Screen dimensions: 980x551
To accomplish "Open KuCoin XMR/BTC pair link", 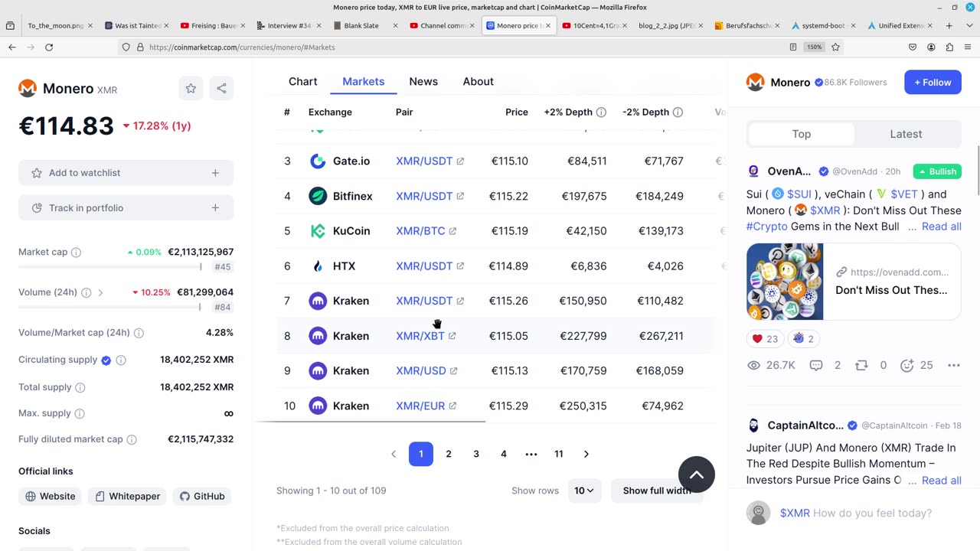I will point(426,230).
